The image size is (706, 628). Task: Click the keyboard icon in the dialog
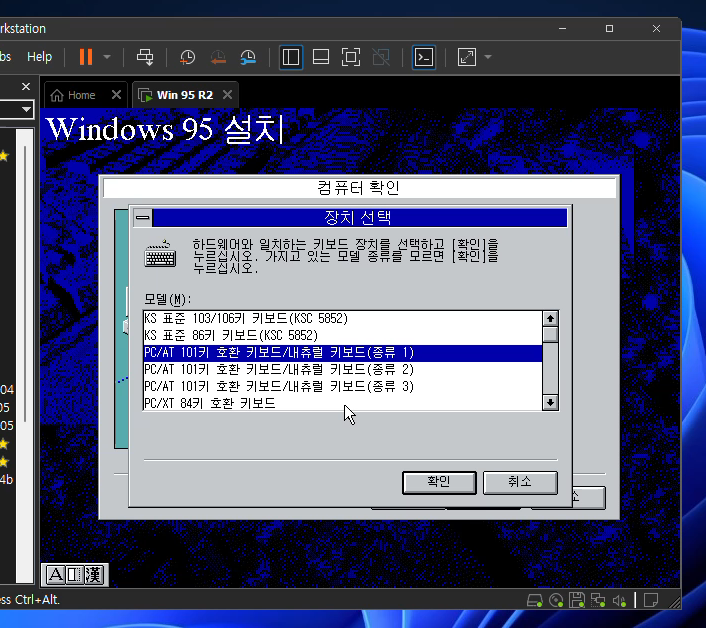pos(160,254)
